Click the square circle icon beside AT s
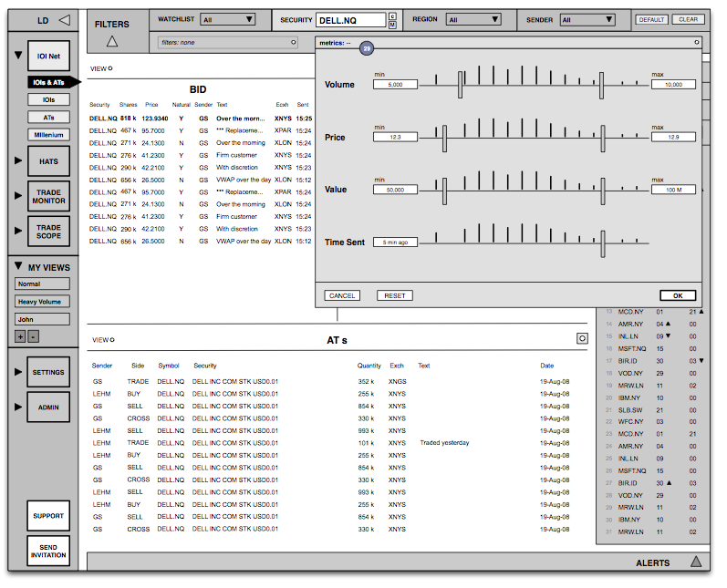The image size is (727, 588). tap(582, 338)
